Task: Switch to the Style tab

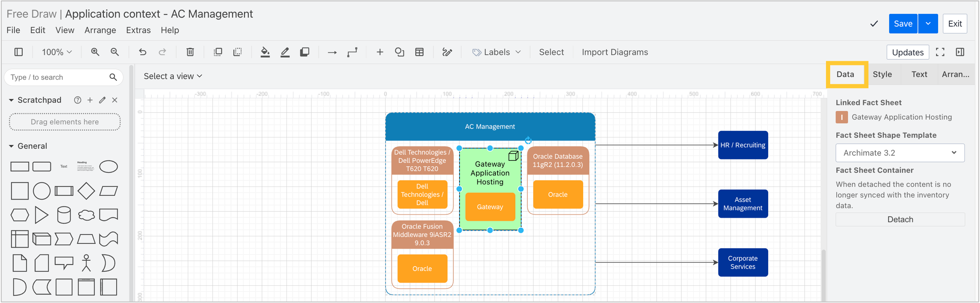Action: (882, 74)
